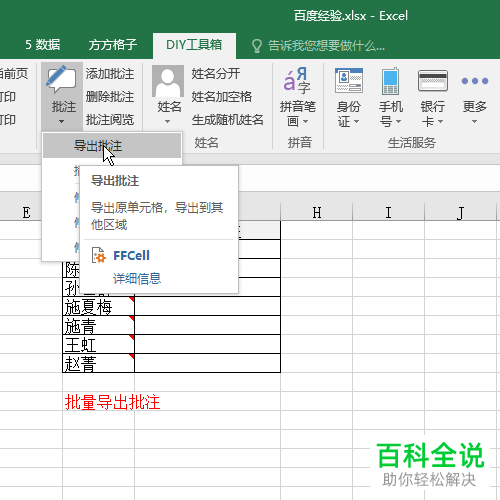Switch to the 方方格子 ribbon tab
Viewport: 500px width, 500px height.
click(113, 45)
